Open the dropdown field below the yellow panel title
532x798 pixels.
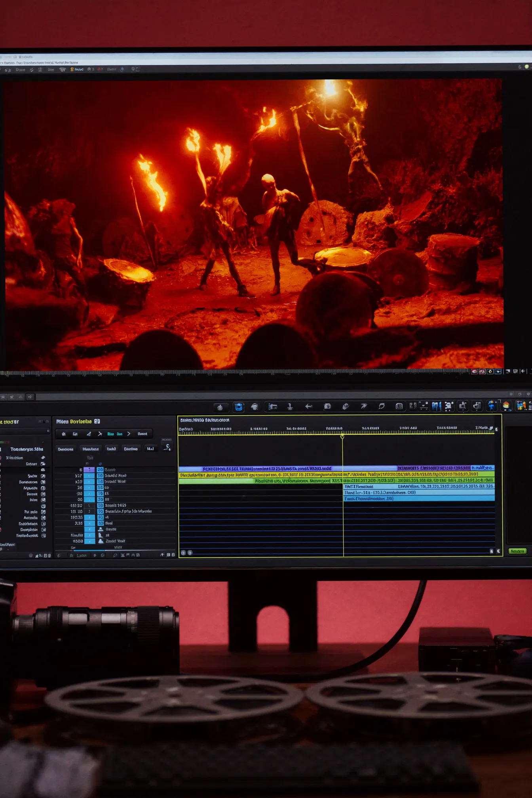[x=25, y=431]
